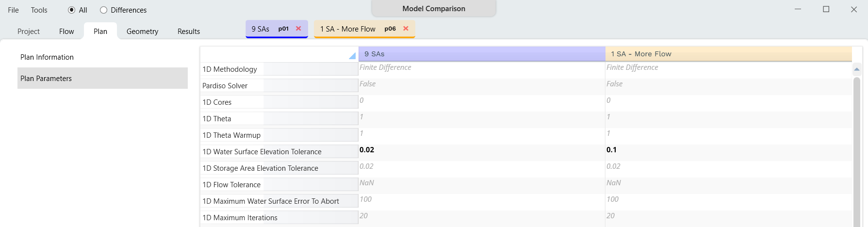Close the 9 SAs p01 plan chip
The image size is (868, 227).
tap(298, 29)
